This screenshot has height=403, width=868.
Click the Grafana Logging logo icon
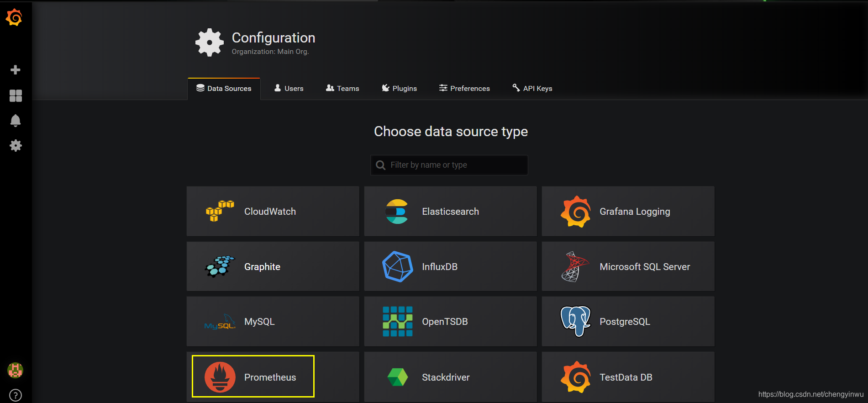point(576,212)
